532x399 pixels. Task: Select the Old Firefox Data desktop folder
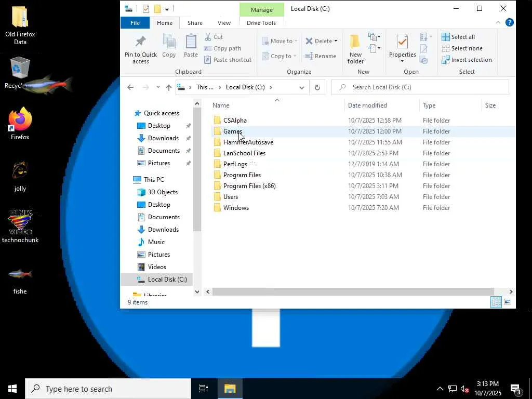point(20,26)
